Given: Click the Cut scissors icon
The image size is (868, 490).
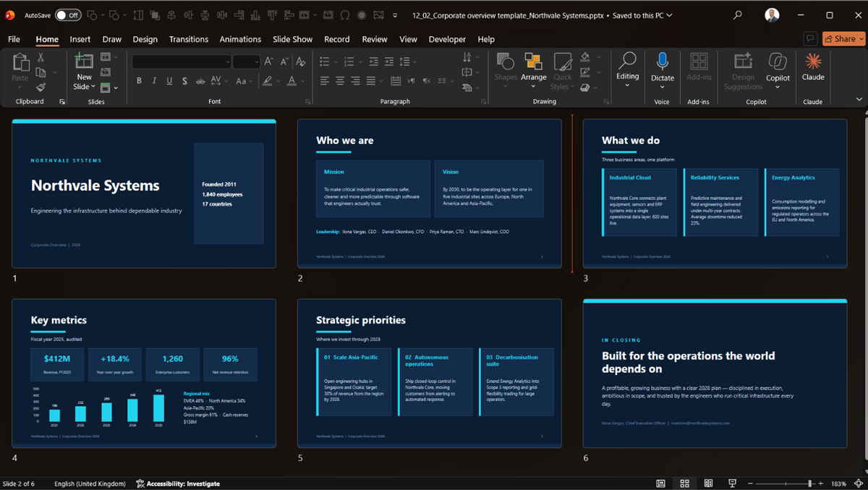Looking at the screenshot, I should pyautogui.click(x=41, y=57).
